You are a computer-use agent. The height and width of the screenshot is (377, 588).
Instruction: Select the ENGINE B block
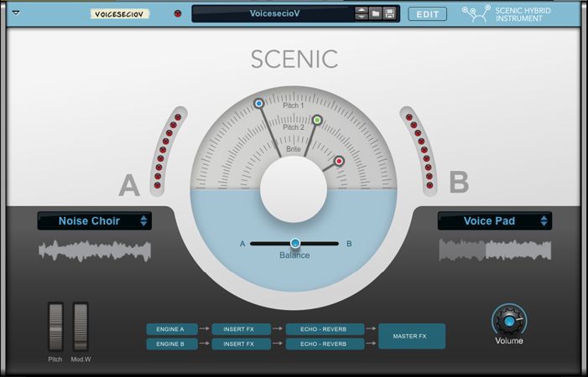coord(171,344)
